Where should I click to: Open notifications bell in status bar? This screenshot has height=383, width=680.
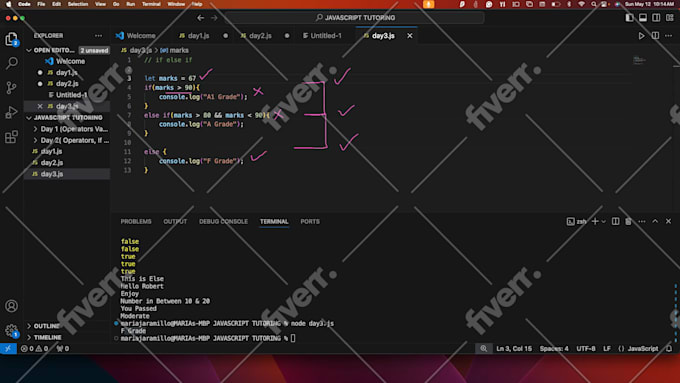[x=669, y=348]
